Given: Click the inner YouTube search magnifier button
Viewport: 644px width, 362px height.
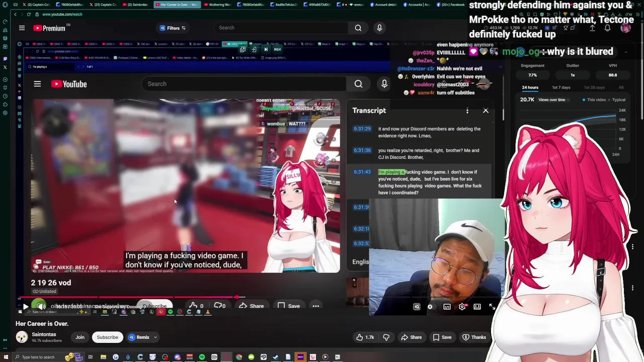Looking at the screenshot, I should [358, 84].
